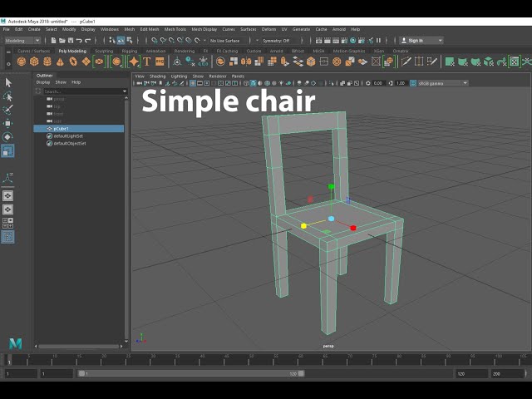532x399 pixels.
Task: Click the pause Viewport 2.0 icon
Action: pos(379,41)
